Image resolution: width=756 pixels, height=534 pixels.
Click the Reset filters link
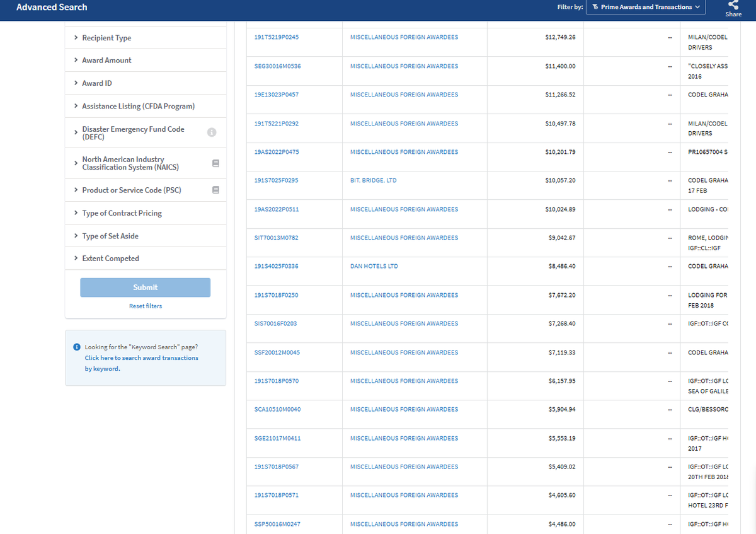point(146,306)
